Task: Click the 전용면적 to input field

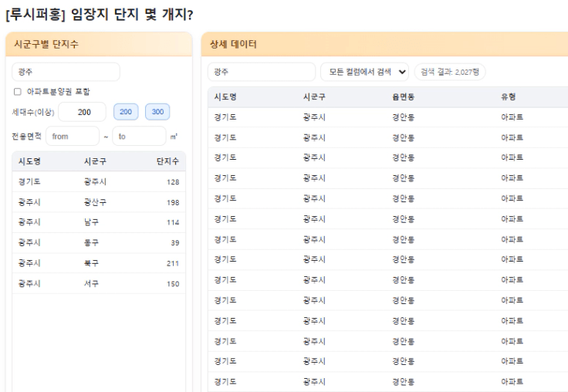Action: coord(138,137)
